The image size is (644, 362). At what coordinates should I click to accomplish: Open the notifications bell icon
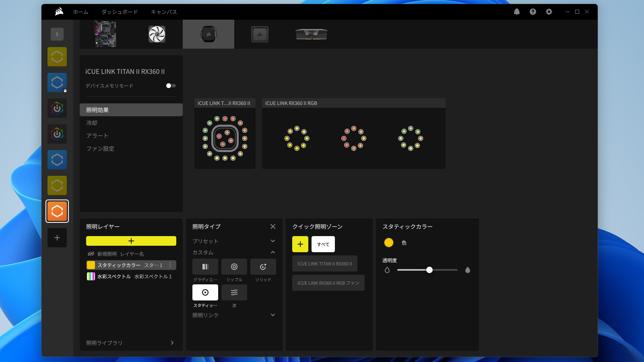point(517,12)
